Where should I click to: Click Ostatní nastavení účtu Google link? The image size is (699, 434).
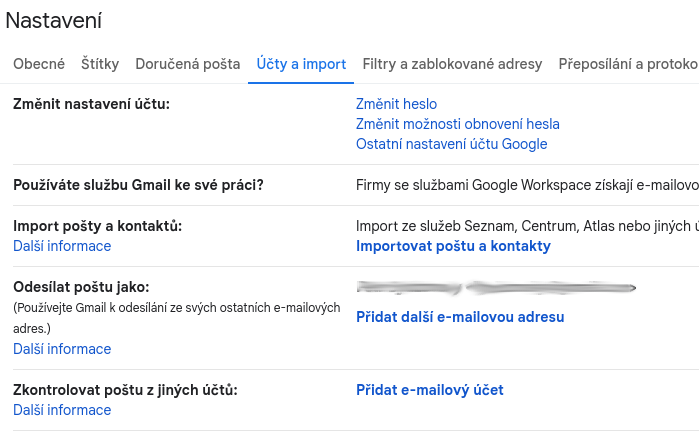(x=451, y=144)
